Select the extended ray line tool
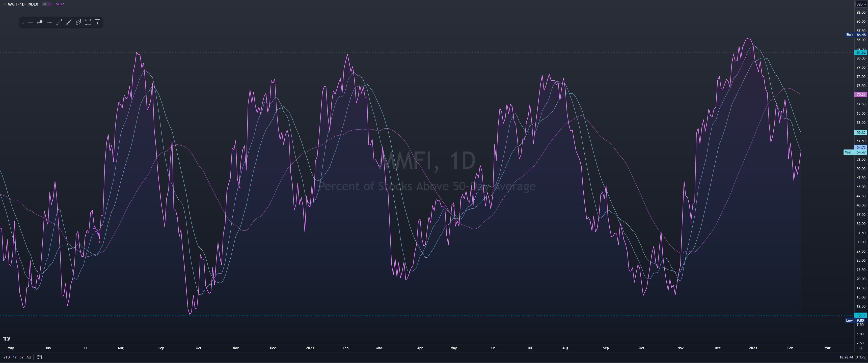Viewport: 868px width, 363px height. click(69, 22)
